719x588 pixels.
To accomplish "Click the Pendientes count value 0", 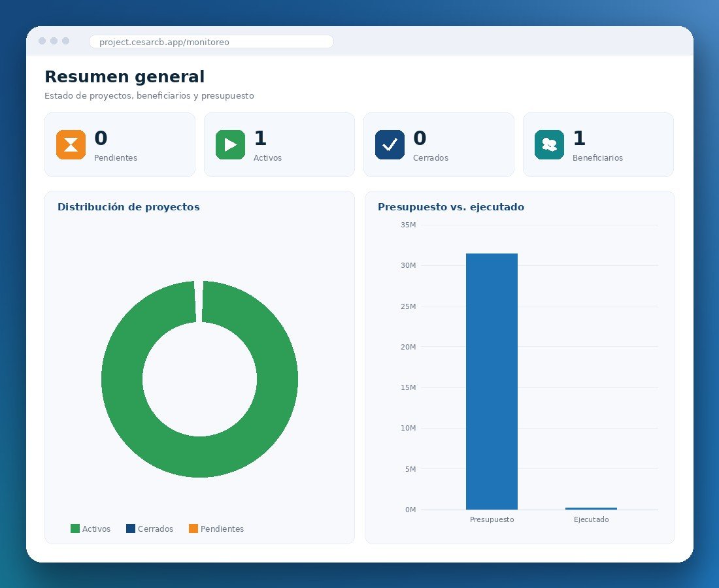I will coord(101,138).
